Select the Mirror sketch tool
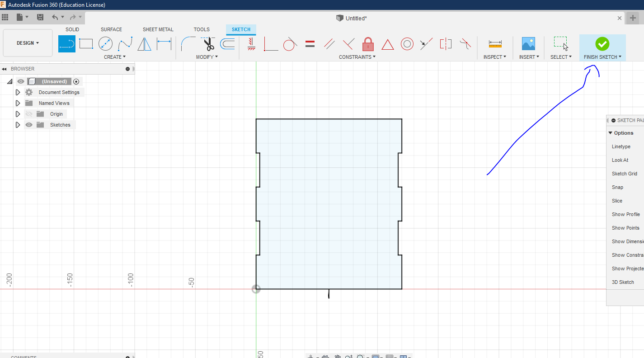This screenshot has width=644, height=358. [145, 44]
